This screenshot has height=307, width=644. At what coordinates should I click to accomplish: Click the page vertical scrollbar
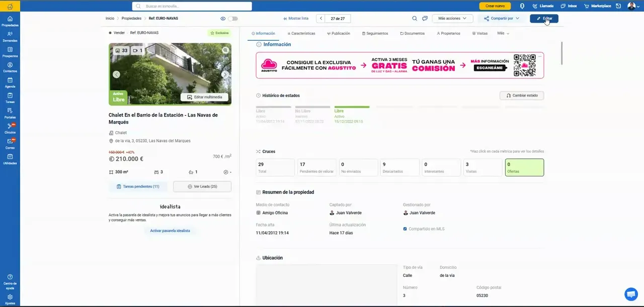click(561, 53)
